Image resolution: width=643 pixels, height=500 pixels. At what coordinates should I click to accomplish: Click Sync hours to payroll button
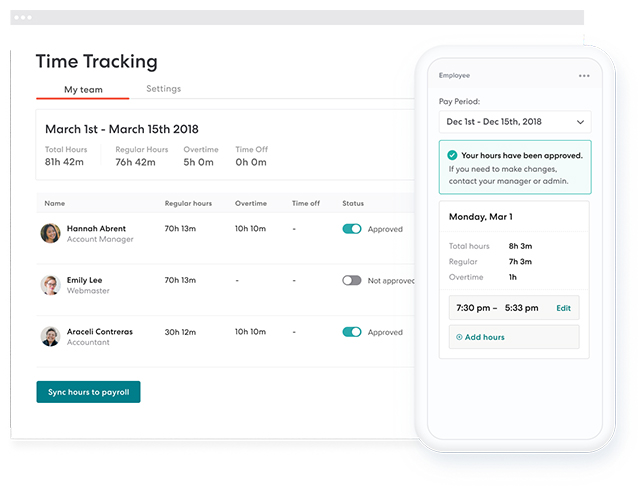(88, 392)
